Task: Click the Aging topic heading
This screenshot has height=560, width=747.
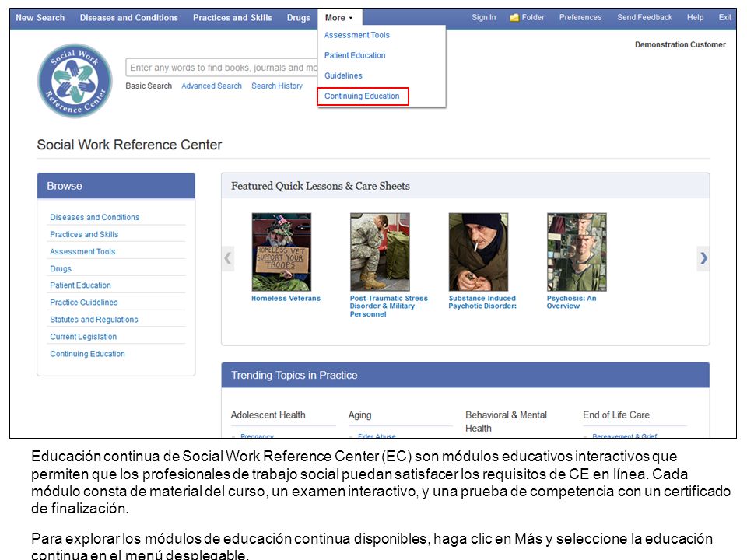Action: point(359,415)
